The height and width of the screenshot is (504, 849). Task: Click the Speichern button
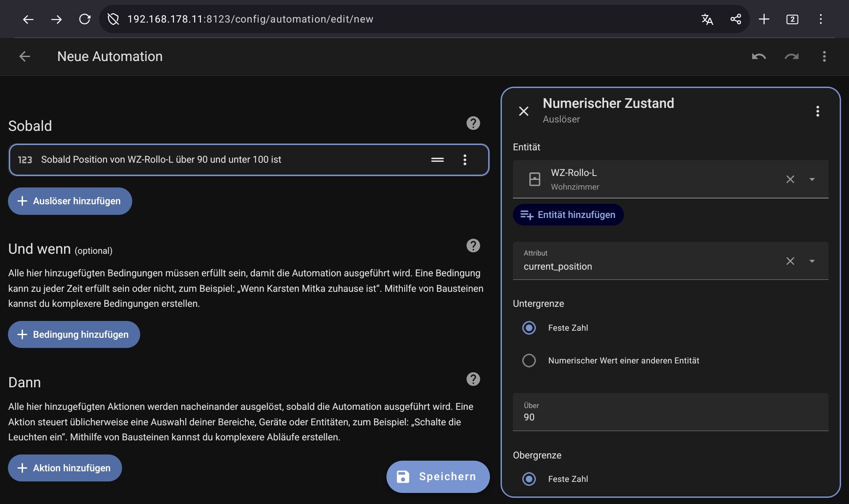pyautogui.click(x=438, y=477)
